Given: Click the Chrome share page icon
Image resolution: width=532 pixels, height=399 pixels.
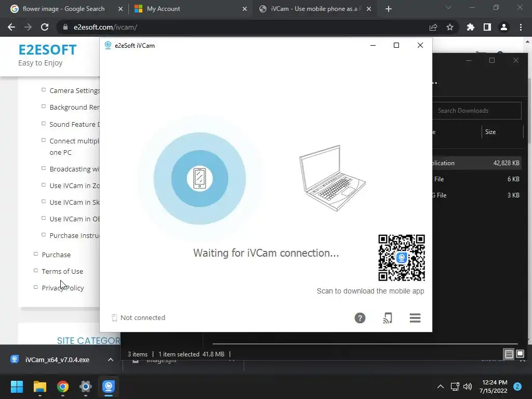Looking at the screenshot, I should pos(433,27).
